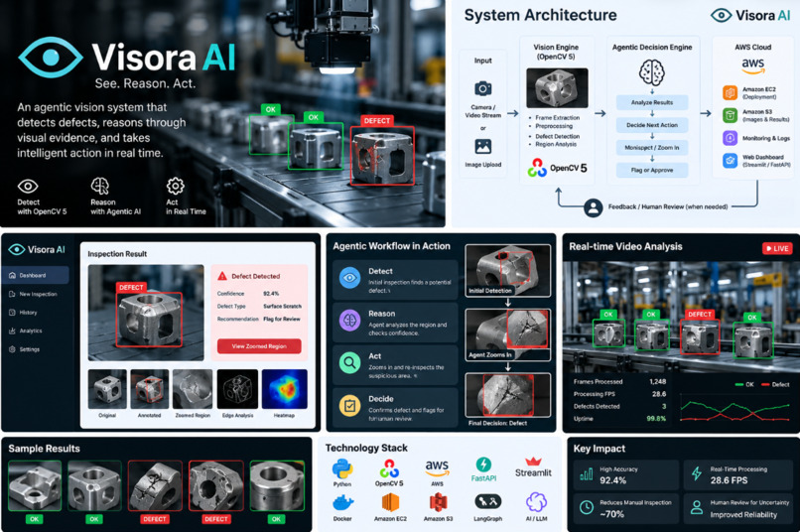Screen dimensions: 800x532
Task: Click the Docker whale icon
Action: (x=342, y=503)
